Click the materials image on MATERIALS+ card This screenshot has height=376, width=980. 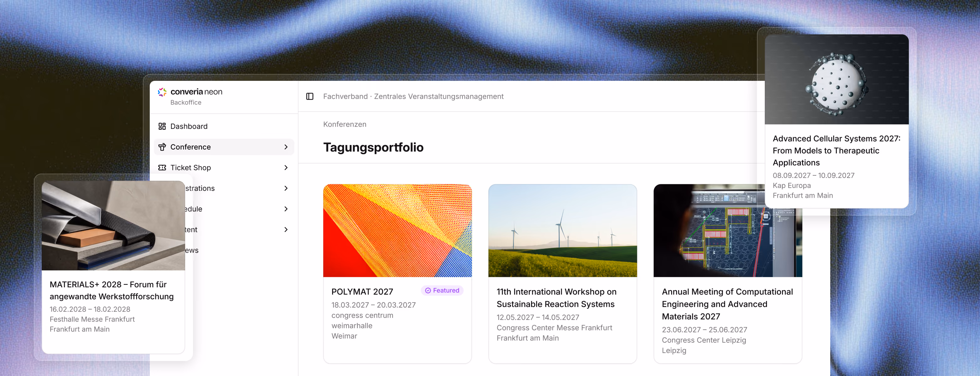pos(113,225)
